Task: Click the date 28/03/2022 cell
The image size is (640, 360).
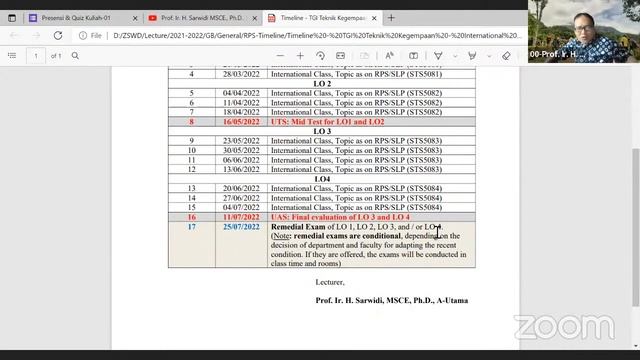Action: pos(241,74)
